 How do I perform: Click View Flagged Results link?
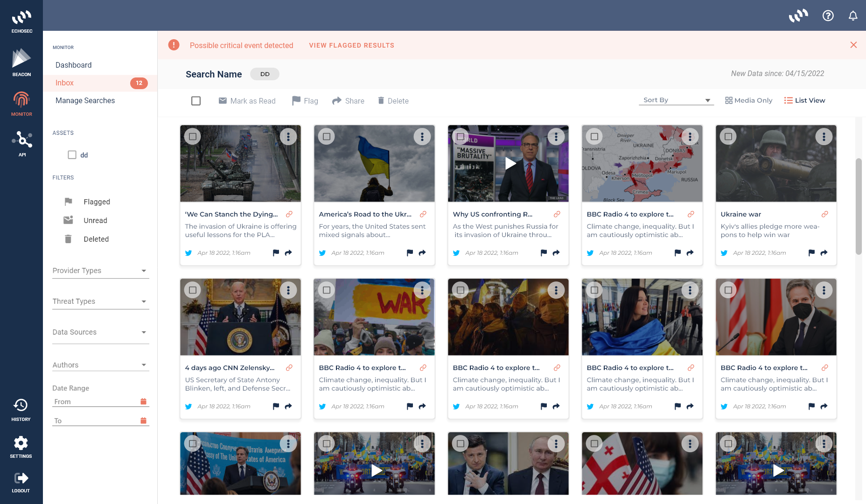tap(351, 45)
